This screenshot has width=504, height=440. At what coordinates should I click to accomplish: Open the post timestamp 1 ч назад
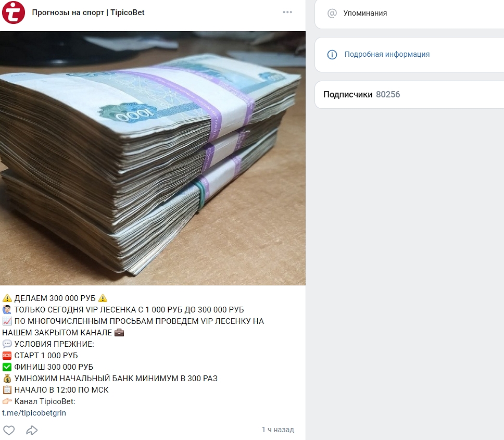[x=278, y=430]
